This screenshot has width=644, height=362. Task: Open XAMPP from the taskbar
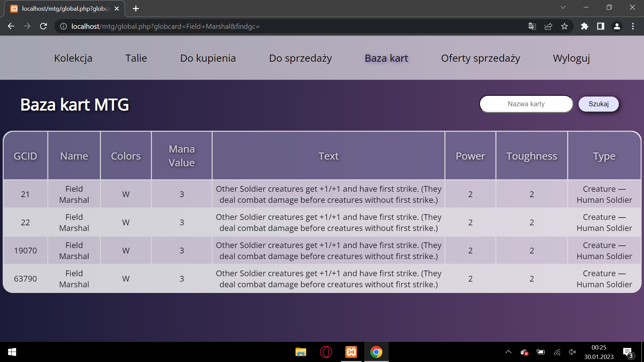351,352
